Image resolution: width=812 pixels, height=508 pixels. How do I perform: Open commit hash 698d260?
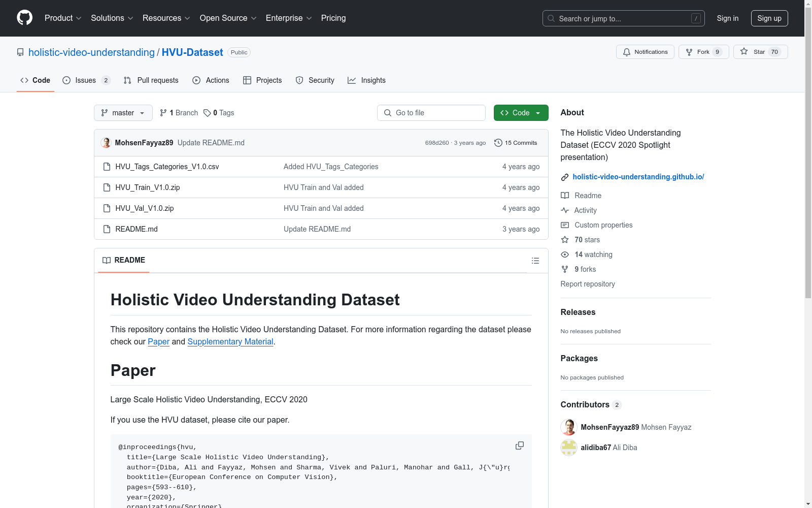(x=437, y=143)
